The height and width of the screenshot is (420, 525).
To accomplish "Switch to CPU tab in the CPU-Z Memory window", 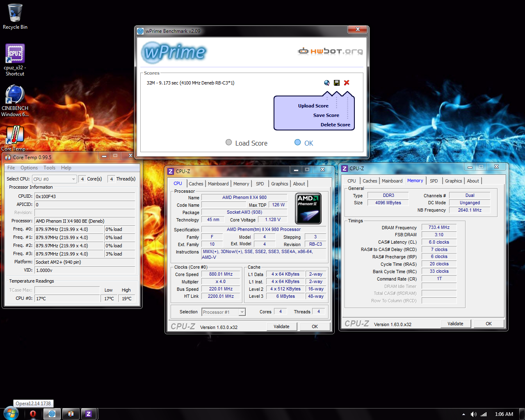I will pyautogui.click(x=352, y=181).
